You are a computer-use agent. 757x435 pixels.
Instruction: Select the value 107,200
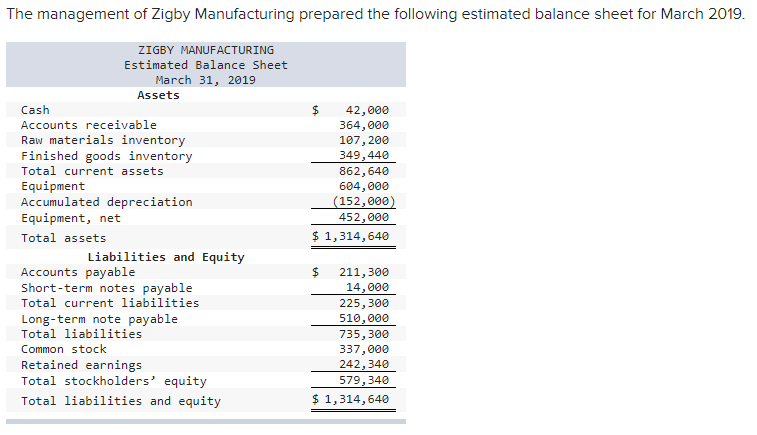click(x=364, y=140)
